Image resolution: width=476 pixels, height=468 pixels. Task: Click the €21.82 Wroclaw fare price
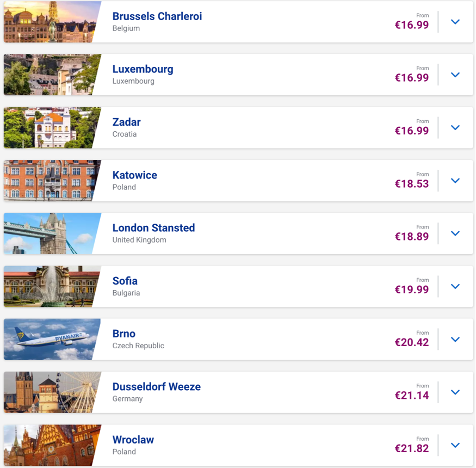(412, 448)
